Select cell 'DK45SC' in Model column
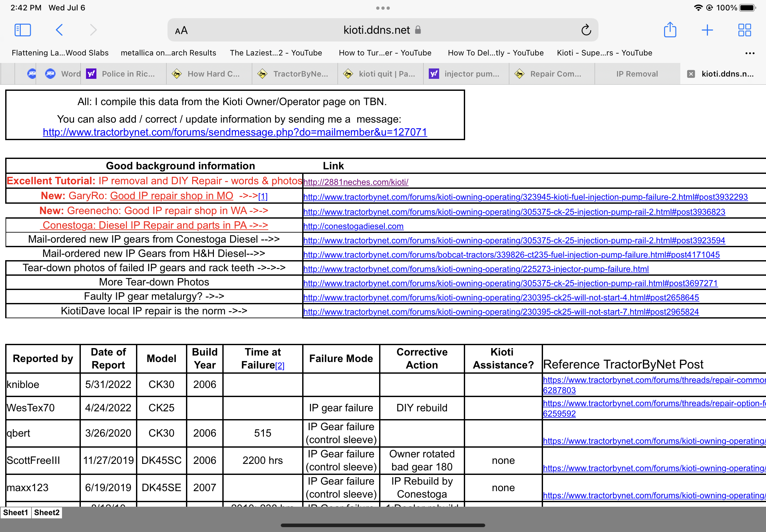 pos(161,461)
